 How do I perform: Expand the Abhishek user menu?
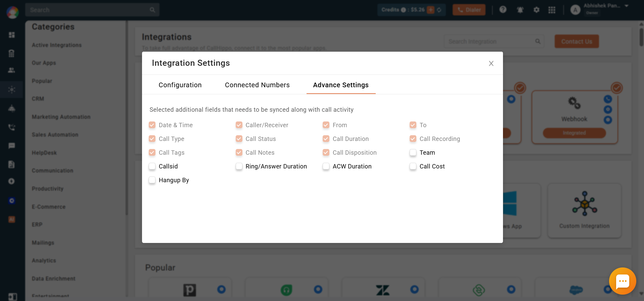(627, 6)
